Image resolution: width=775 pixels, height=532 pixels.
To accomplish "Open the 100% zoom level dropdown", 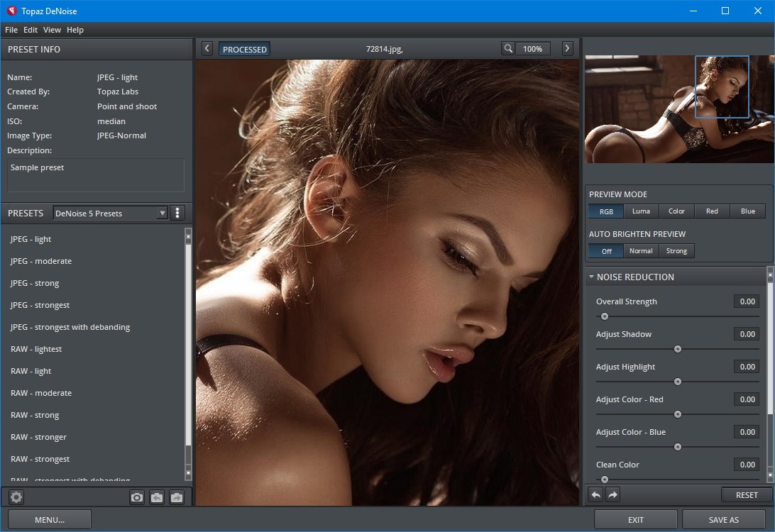I will [x=533, y=49].
